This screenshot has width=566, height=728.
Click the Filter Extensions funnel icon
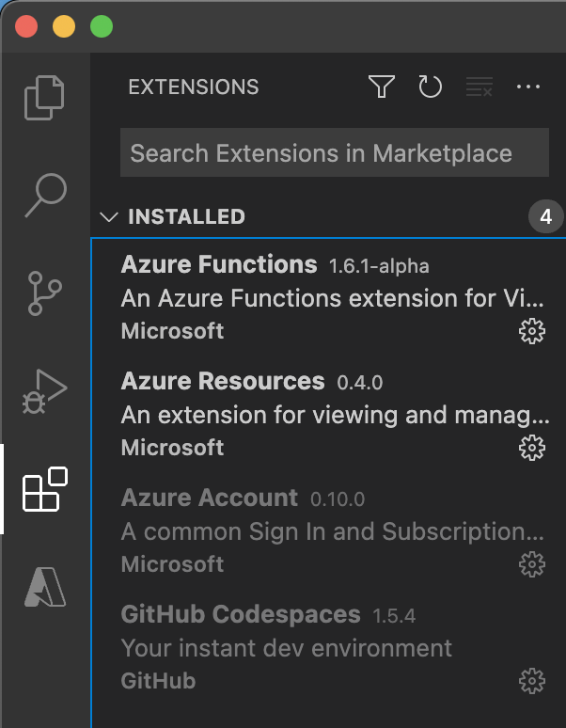point(381,87)
